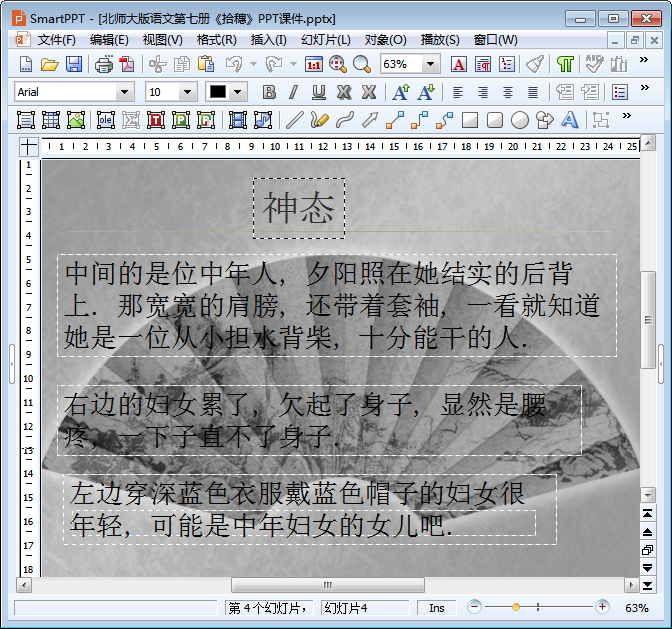This screenshot has height=629, width=672.
Task: Click the Print icon
Action: click(x=104, y=64)
